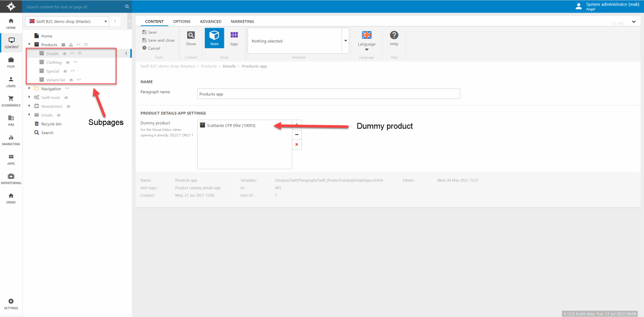This screenshot has width=644, height=317.
Task: Click the Show preview magnifier icon
Action: click(x=191, y=36)
